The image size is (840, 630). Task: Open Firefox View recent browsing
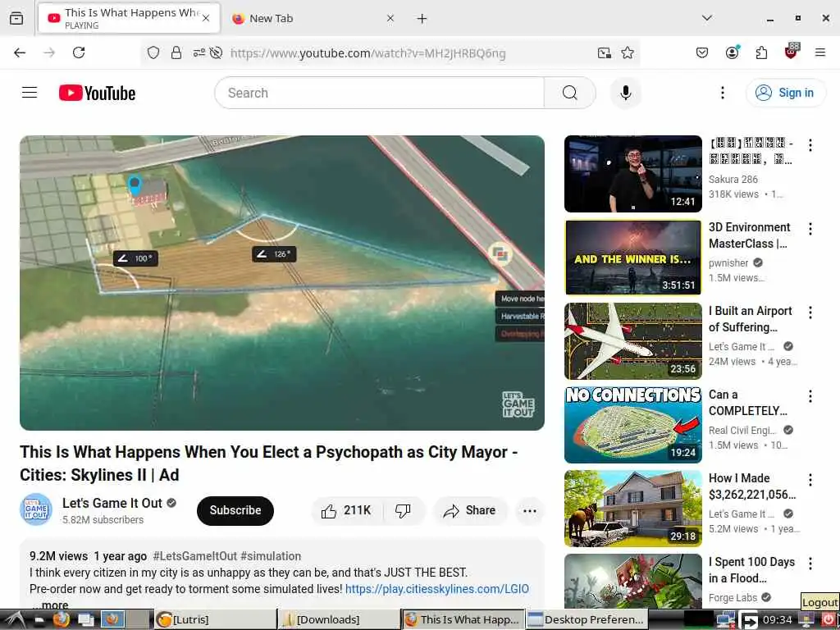[16, 19]
